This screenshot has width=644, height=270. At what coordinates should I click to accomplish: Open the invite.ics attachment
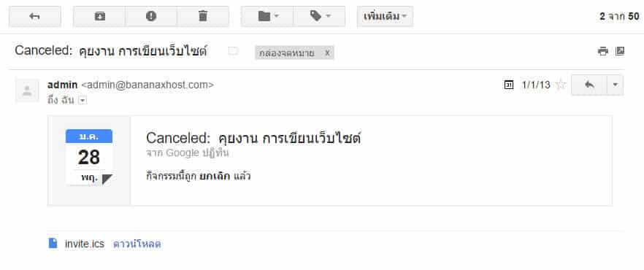tap(85, 244)
